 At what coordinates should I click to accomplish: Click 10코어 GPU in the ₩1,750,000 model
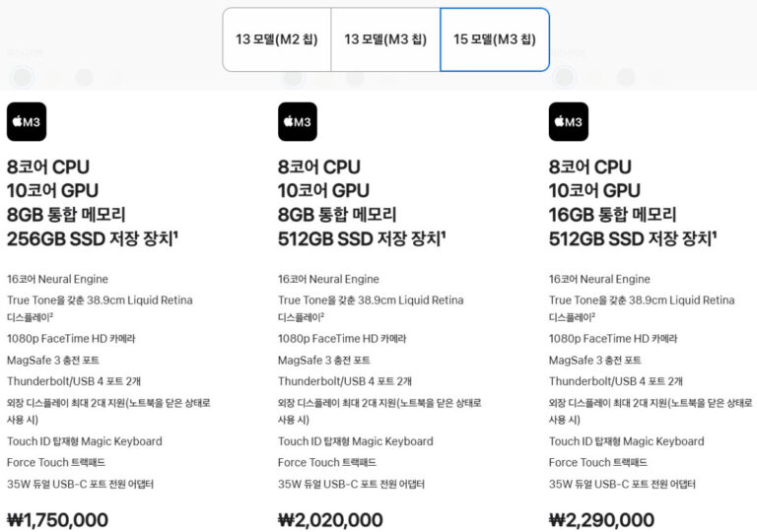[x=52, y=191]
